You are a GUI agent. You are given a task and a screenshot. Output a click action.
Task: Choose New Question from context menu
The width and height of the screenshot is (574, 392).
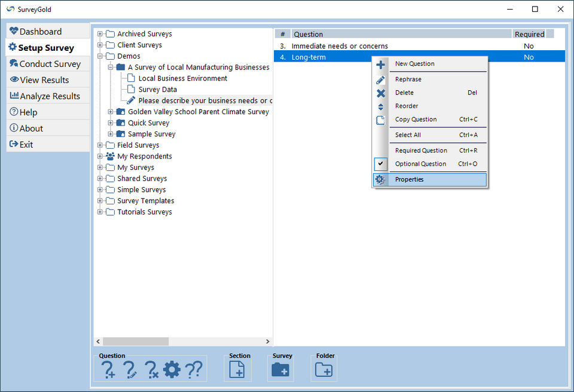pos(430,64)
